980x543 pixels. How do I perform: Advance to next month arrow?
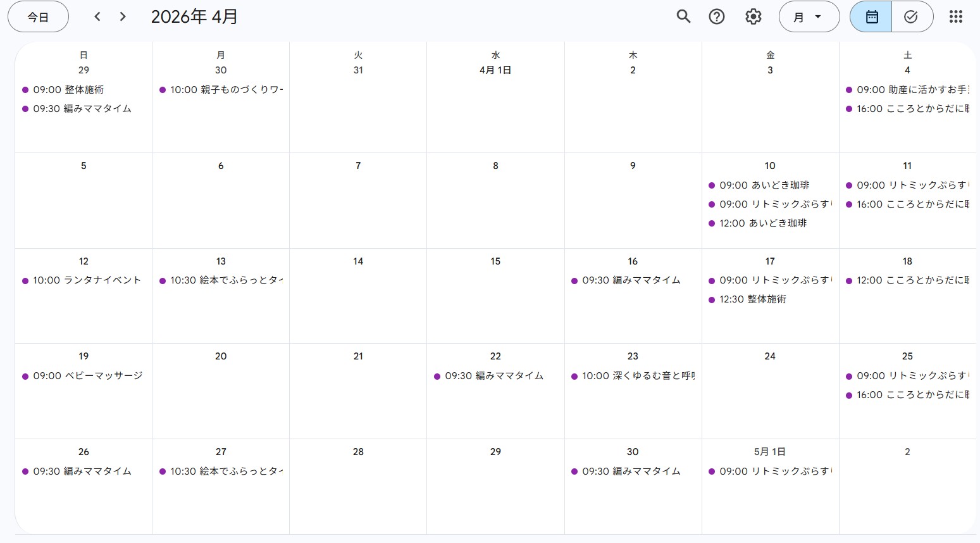pos(123,16)
